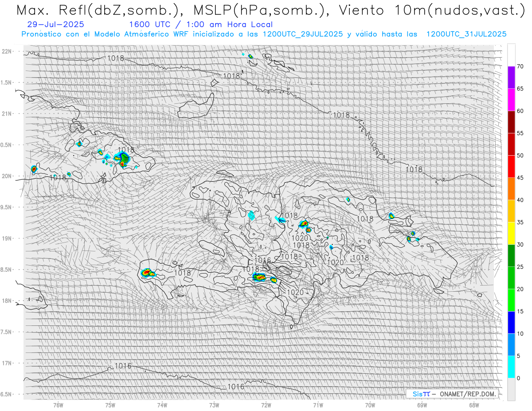Click the longitude axis label '71W'

318,405
